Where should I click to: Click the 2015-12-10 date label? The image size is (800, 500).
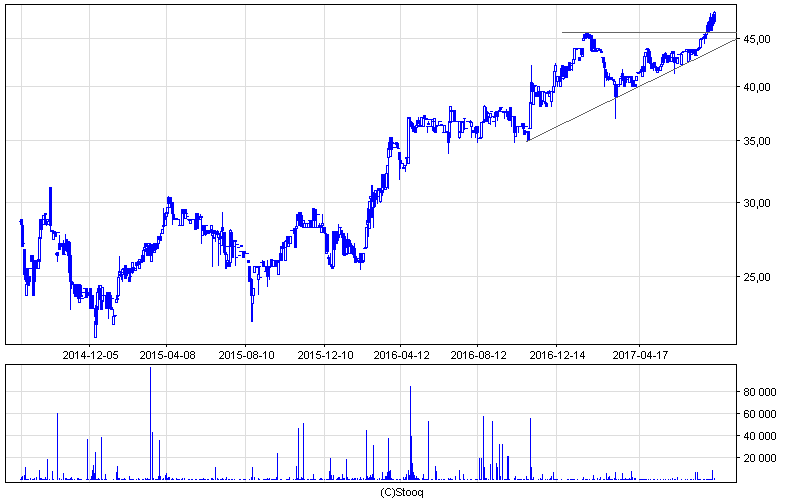(x=325, y=355)
